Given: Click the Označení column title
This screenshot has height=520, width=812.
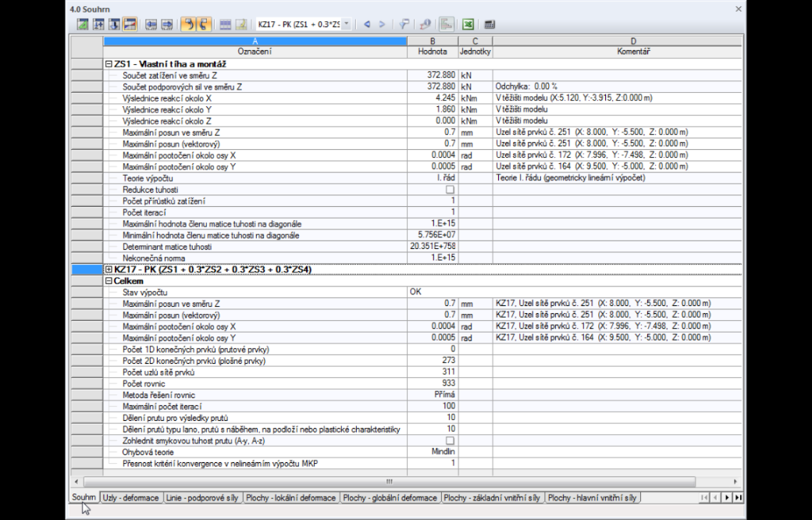Looking at the screenshot, I should coord(255,52).
